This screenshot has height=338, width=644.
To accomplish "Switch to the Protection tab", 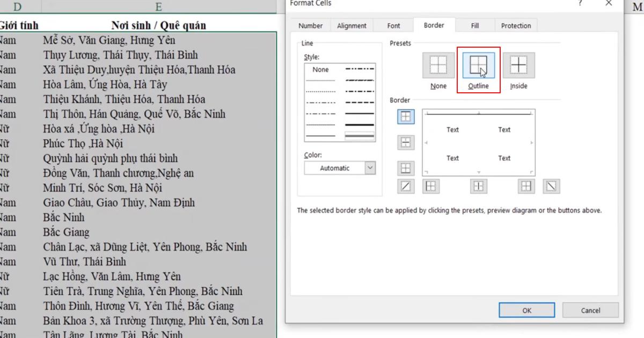I will [516, 25].
